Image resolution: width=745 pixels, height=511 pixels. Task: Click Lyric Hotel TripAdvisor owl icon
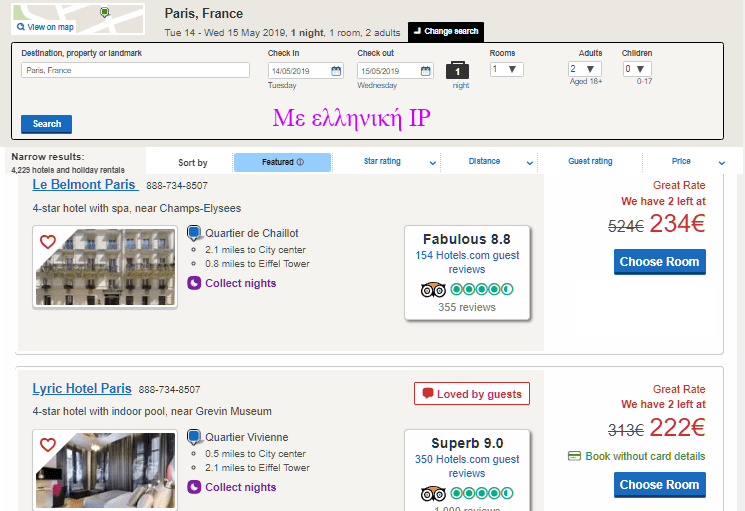[x=433, y=493]
